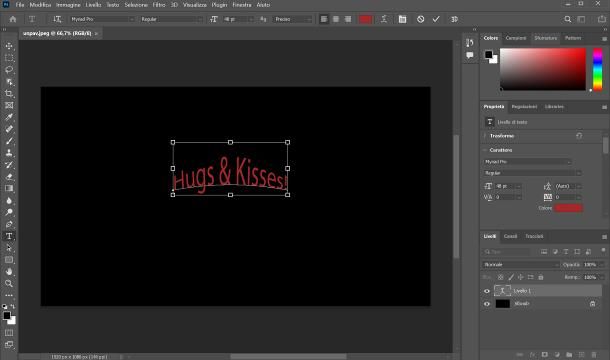610x360 pixels.
Task: Center text alignment
Action: pyautogui.click(x=336, y=19)
